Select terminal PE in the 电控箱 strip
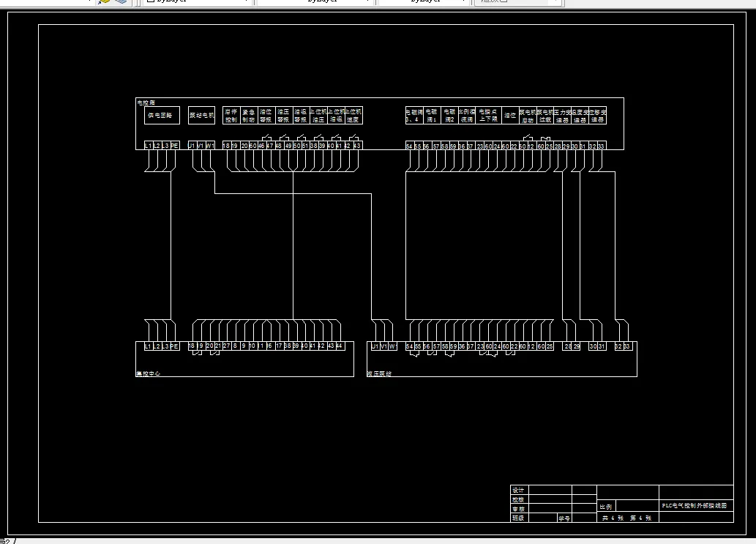The width and height of the screenshot is (756, 544). click(175, 146)
